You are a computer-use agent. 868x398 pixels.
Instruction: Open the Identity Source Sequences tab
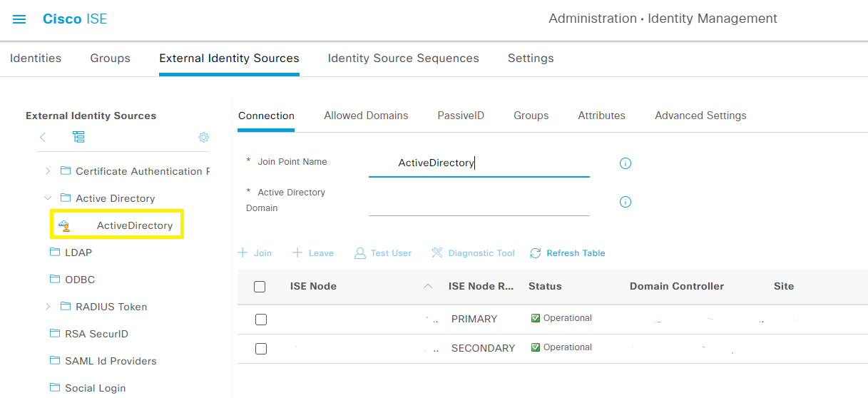tap(403, 58)
